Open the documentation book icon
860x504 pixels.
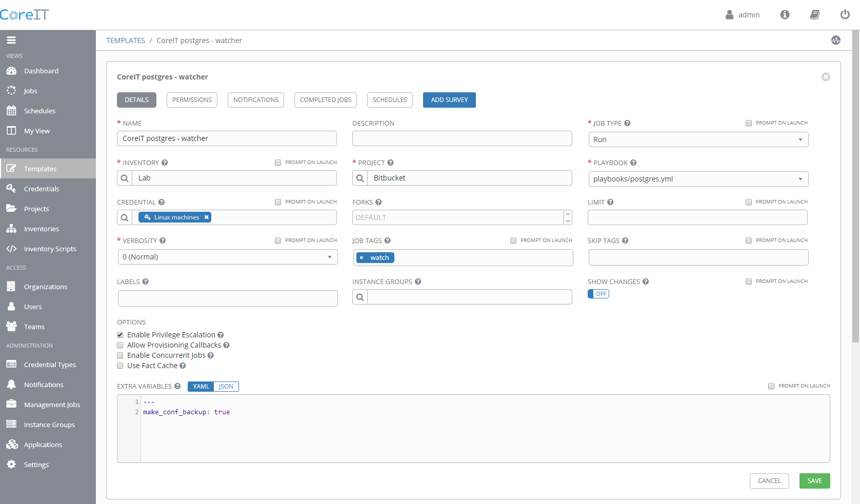815,15
